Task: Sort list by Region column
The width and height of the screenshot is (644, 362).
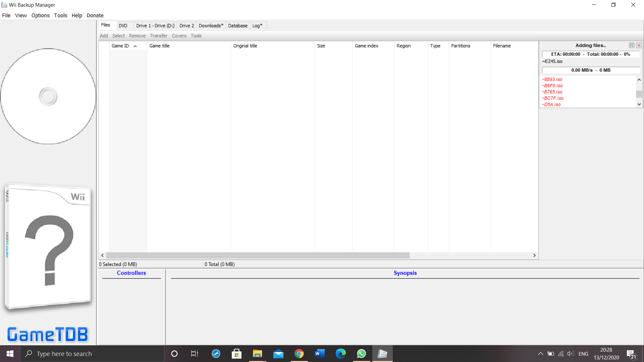Action: click(411, 46)
